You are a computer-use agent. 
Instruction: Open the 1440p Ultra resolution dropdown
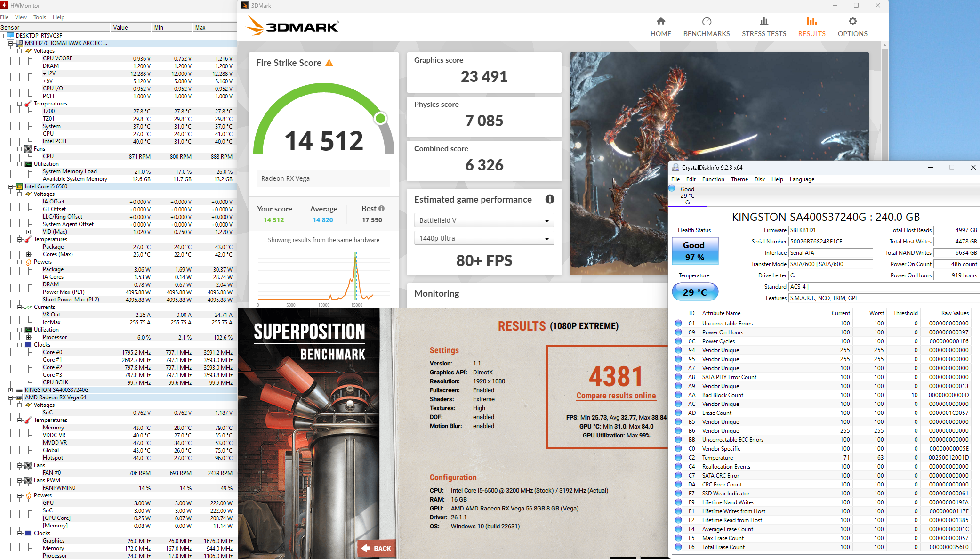[484, 238]
